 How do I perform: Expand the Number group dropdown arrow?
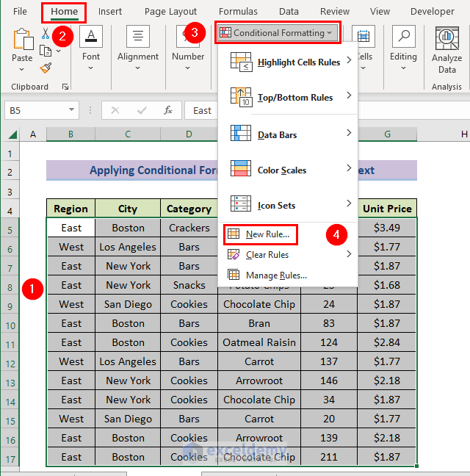188,68
